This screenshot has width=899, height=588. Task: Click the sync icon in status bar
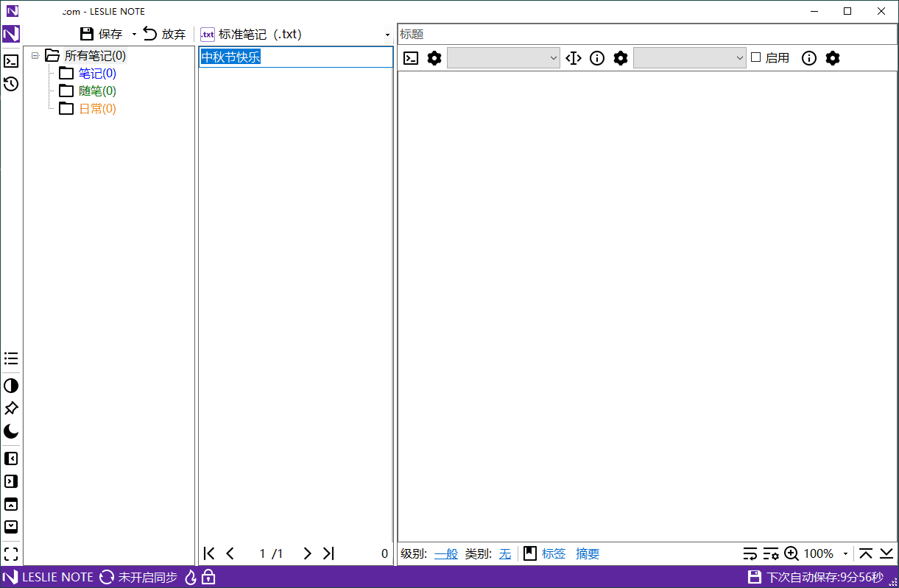[x=107, y=577]
